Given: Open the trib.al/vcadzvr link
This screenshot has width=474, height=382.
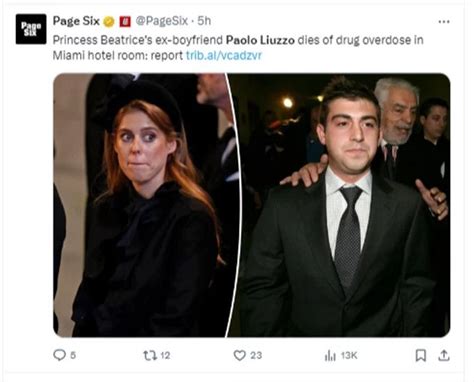Looking at the screenshot, I should 224,55.
